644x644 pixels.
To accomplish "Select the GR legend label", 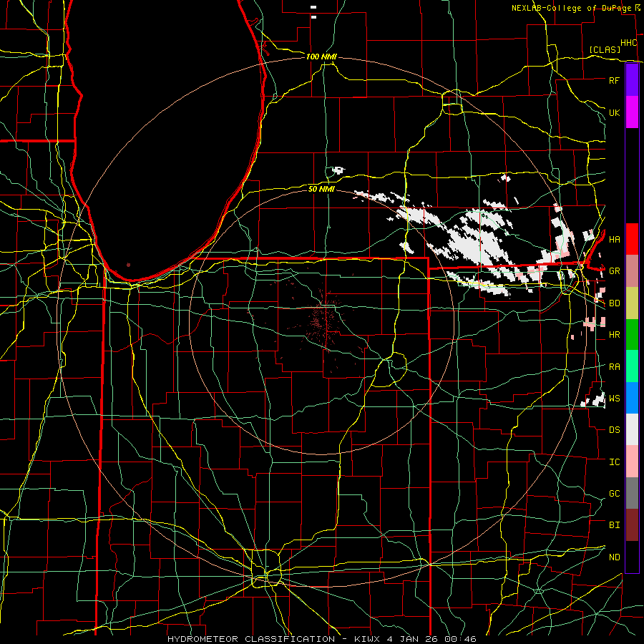I will [x=614, y=271].
